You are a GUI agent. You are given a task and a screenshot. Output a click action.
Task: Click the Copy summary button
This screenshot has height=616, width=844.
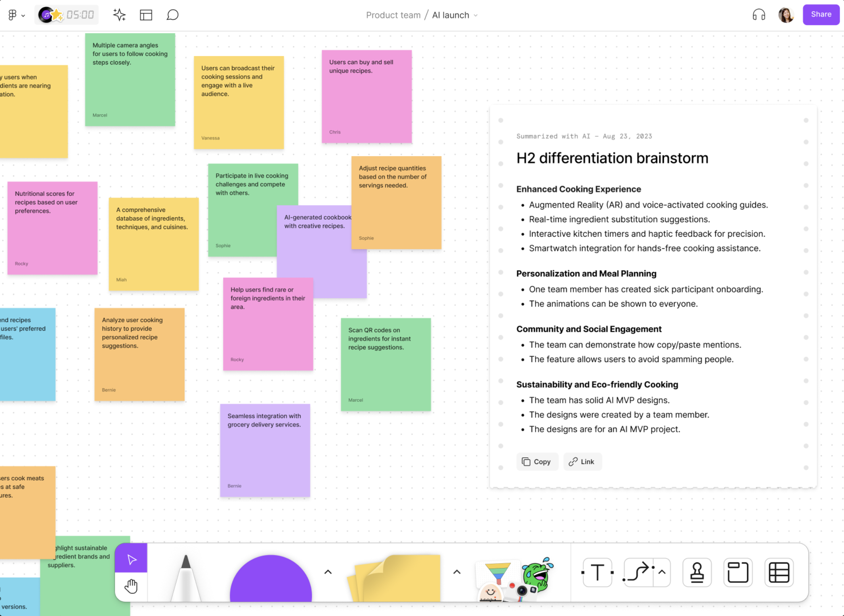coord(537,462)
